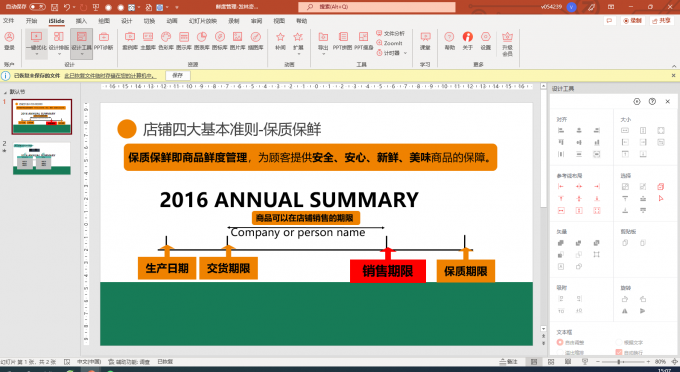Open the 图表库 chart library
Image resolution: width=680 pixels, height=372 pixels.
coord(202,41)
